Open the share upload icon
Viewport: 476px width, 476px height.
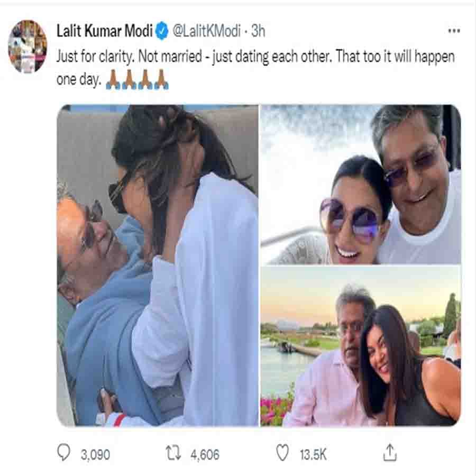[x=389, y=452]
